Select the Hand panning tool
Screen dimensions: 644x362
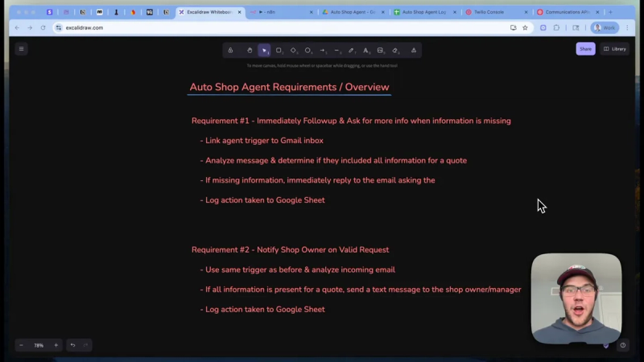point(250,51)
